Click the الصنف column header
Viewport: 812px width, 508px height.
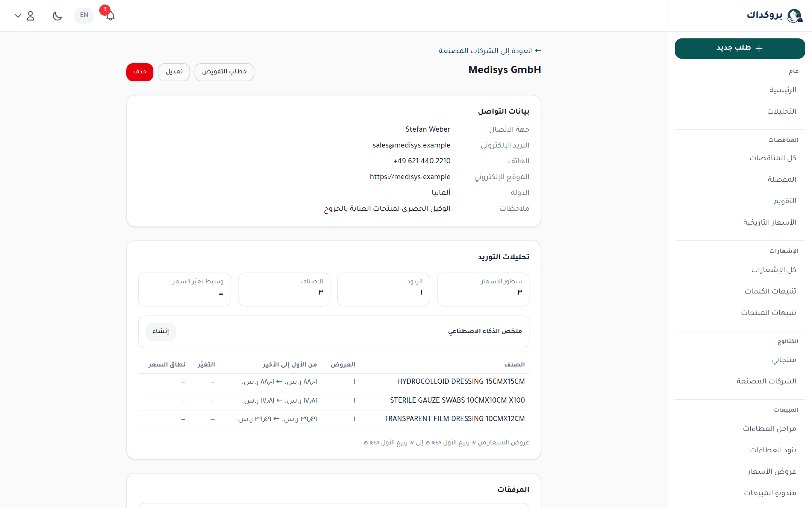tap(515, 365)
